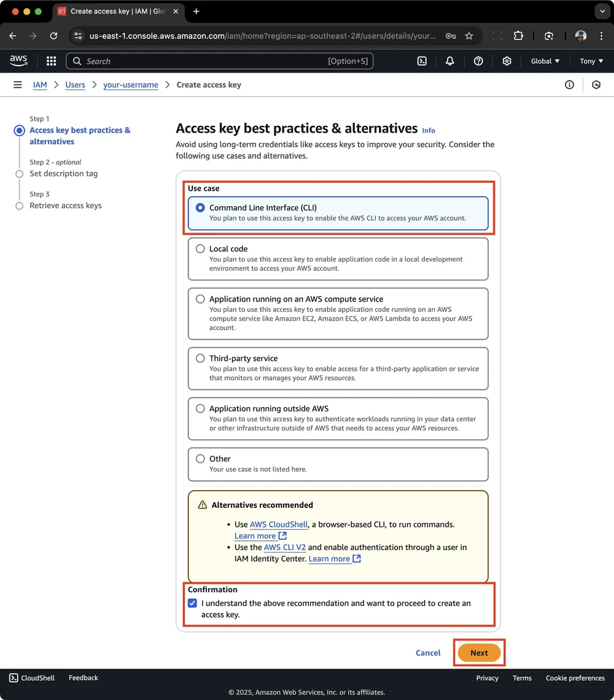614x700 pixels.
Task: Open the notifications bell
Action: point(449,61)
